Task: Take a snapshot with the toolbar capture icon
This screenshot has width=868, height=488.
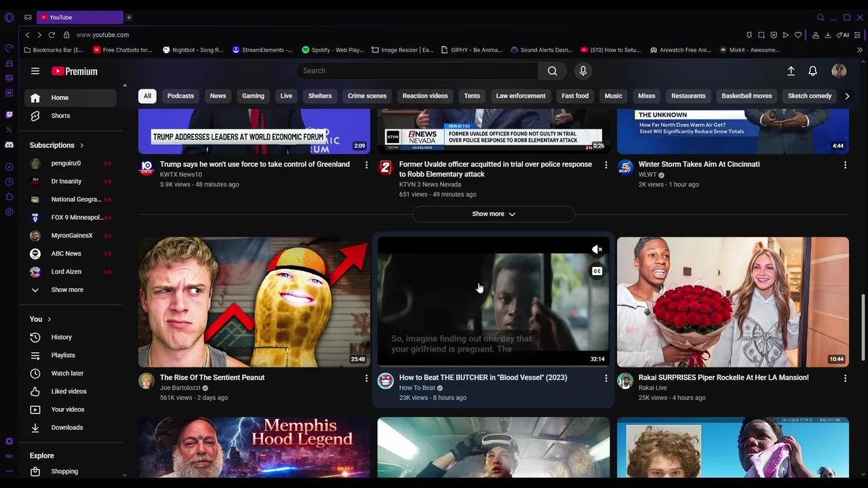Action: pyautogui.click(x=762, y=35)
